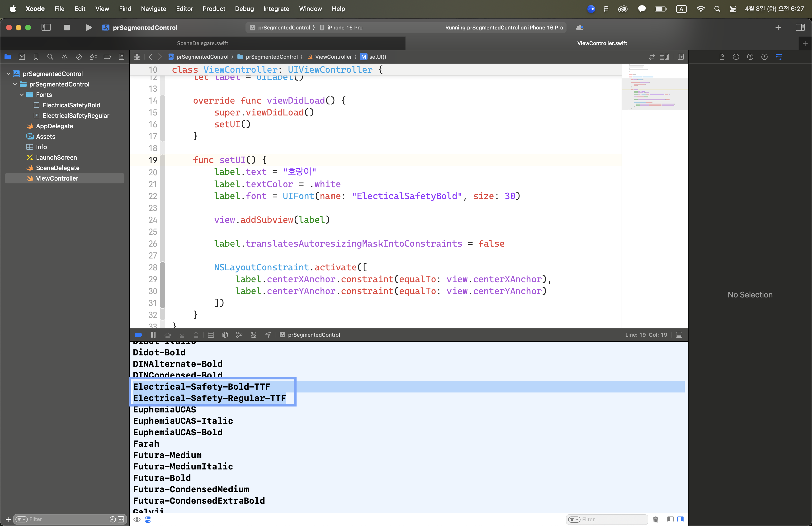
Task: Toggle the left navigator sidebar
Action: tap(46, 27)
